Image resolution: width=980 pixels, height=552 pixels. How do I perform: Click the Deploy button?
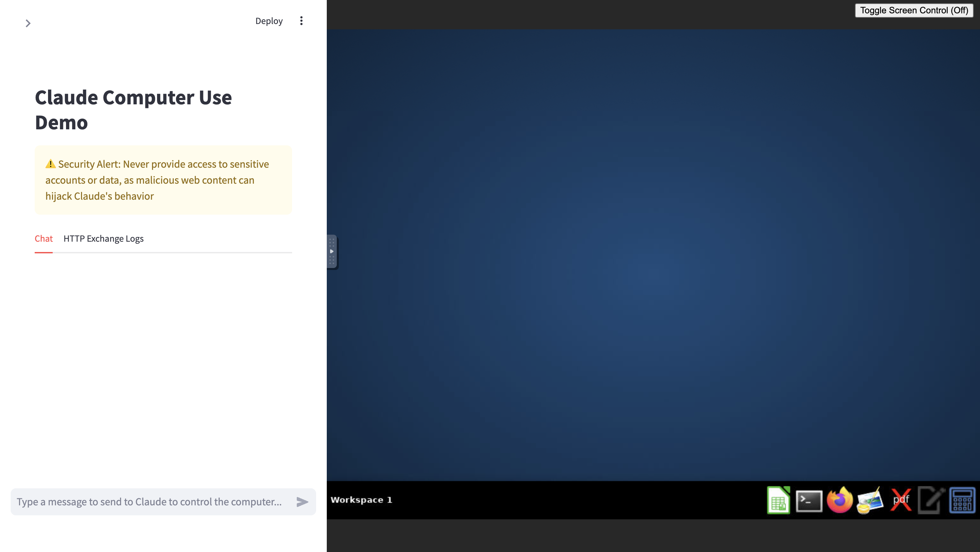pyautogui.click(x=269, y=21)
